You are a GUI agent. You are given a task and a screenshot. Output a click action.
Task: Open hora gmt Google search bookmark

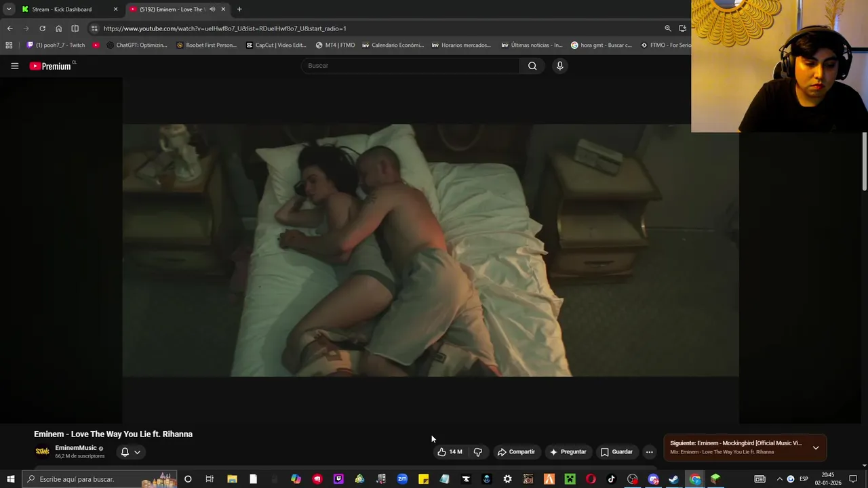point(601,45)
